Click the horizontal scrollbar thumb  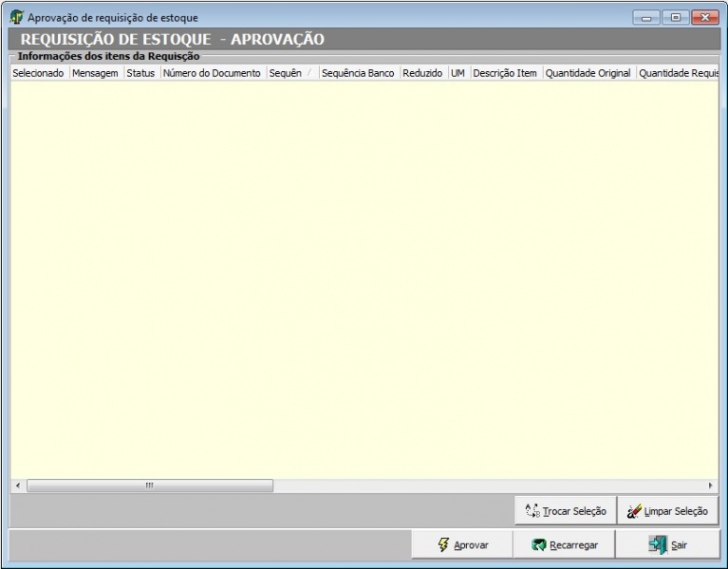click(x=149, y=486)
